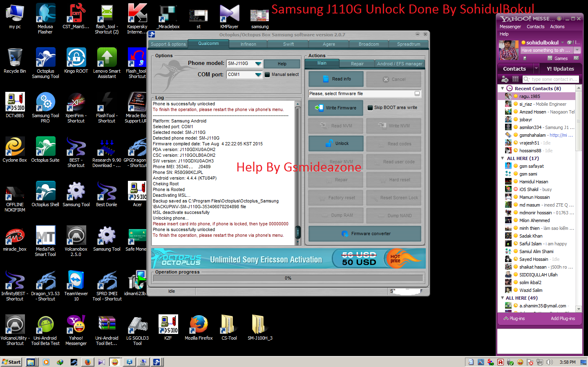This screenshot has width=588, height=367.
Task: Switch to Support & options tab
Action: tap(168, 44)
